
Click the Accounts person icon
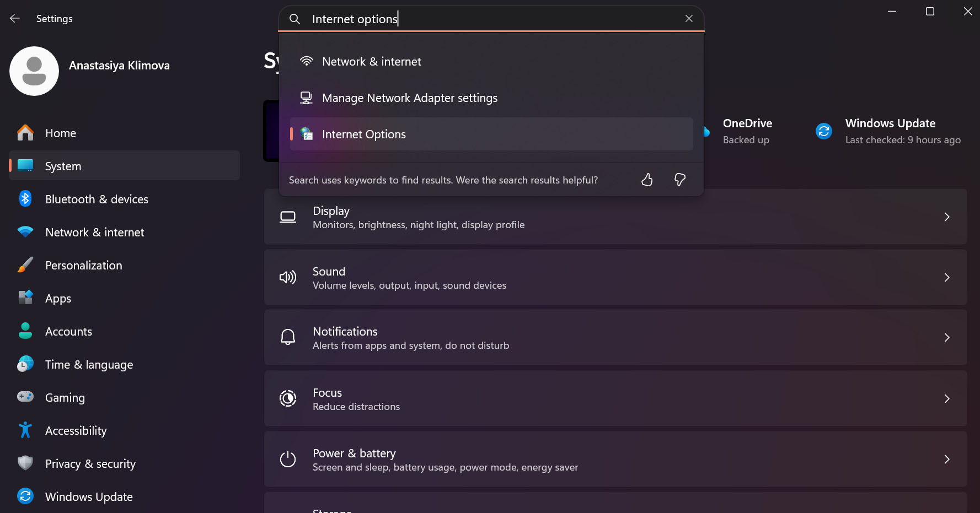pyautogui.click(x=25, y=331)
